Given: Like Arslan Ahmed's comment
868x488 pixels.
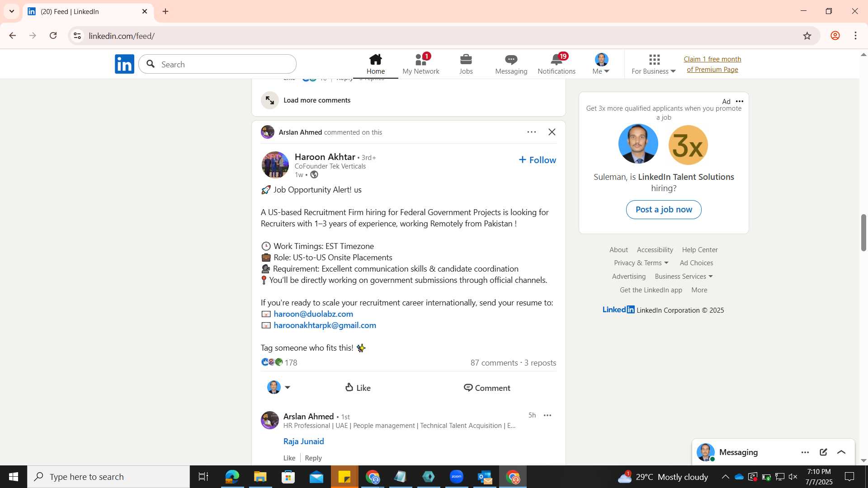Looking at the screenshot, I should coord(289,458).
